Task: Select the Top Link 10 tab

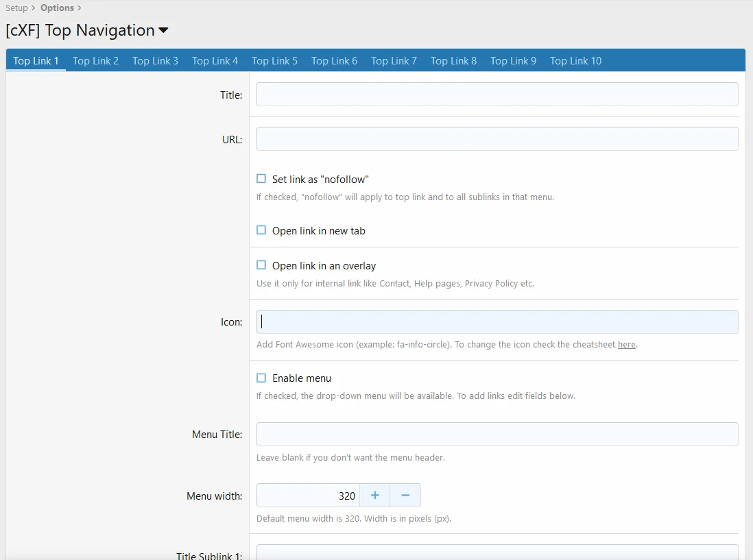Action: (575, 61)
